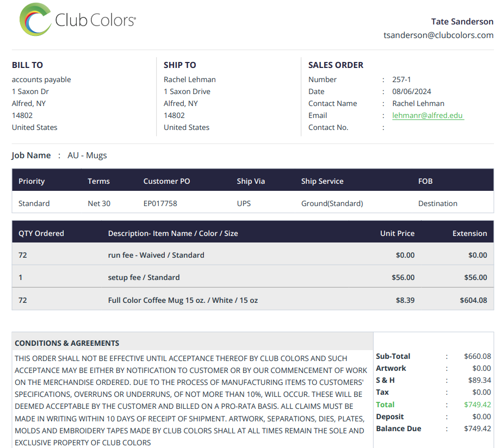Image resolution: width=502 pixels, height=448 pixels.
Task: Select the 'Net 30' terms value
Action: 99,203
